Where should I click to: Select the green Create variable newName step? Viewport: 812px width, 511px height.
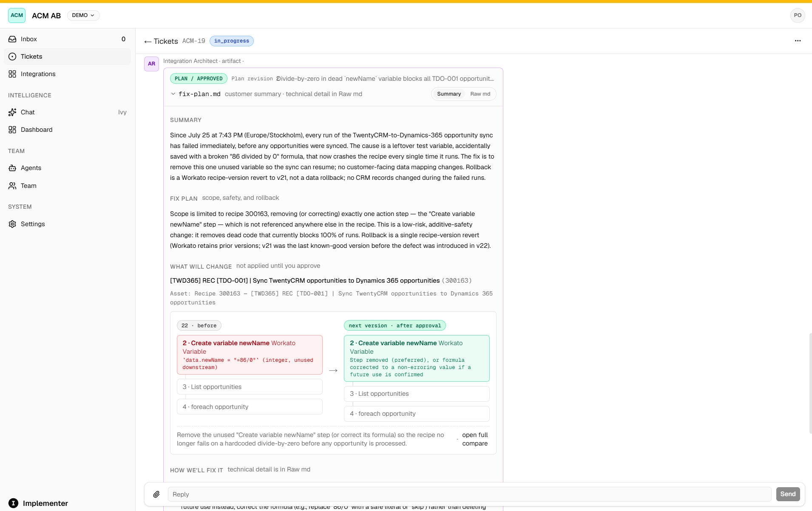(417, 358)
